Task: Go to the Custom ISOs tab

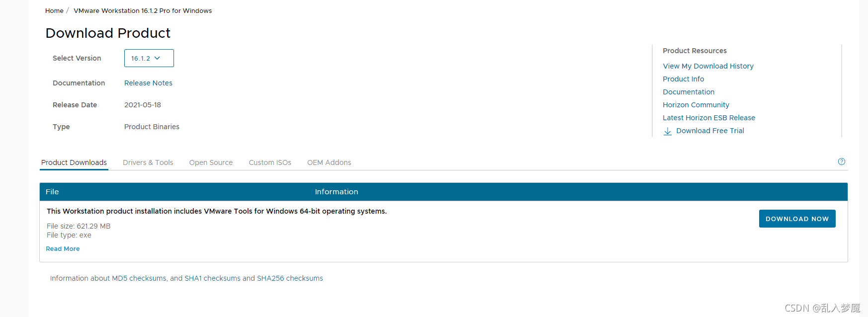Action: 270,162
